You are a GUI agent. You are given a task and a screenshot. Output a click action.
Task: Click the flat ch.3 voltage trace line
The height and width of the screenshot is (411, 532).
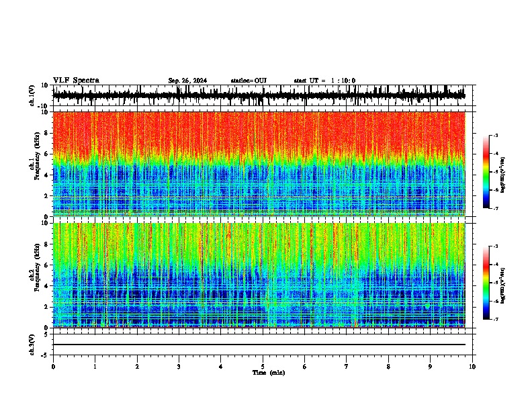(259, 345)
